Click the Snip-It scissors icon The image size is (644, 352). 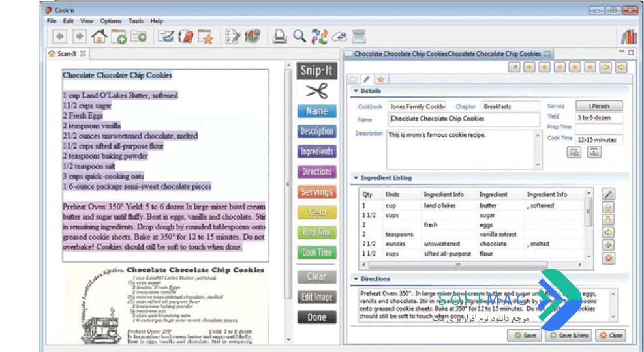point(316,91)
